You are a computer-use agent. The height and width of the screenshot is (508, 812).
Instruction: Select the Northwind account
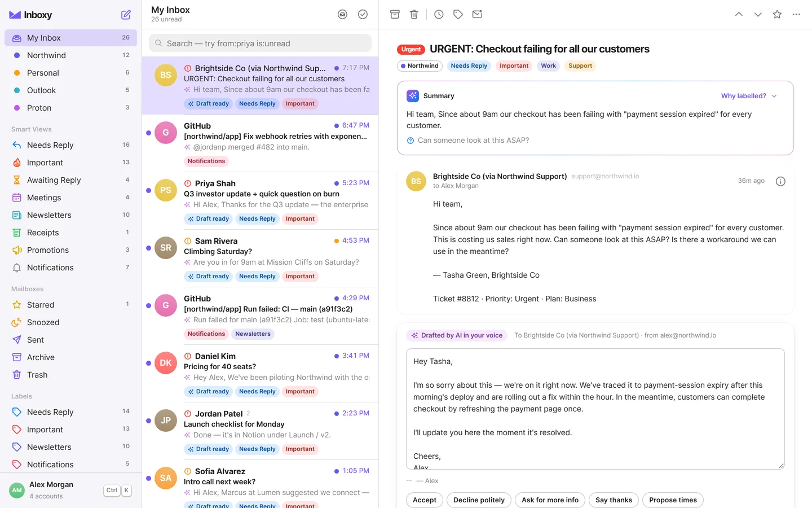tap(70, 55)
